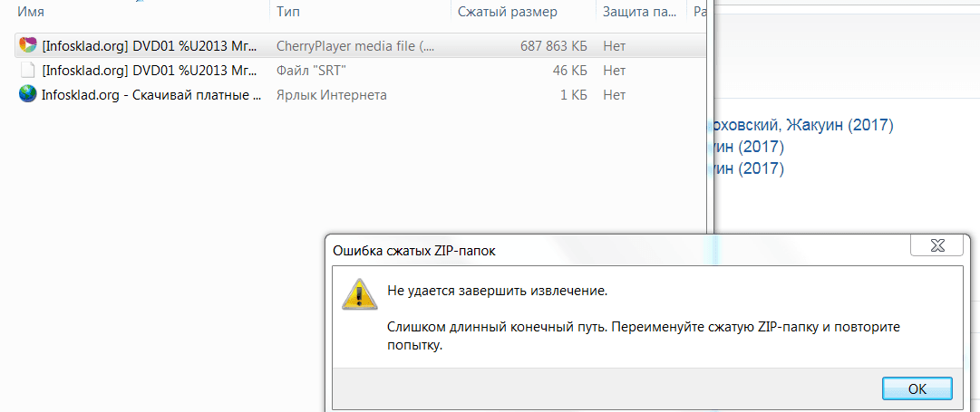Click the Защита па... column header
The width and height of the screenshot is (980, 412).
tap(641, 11)
